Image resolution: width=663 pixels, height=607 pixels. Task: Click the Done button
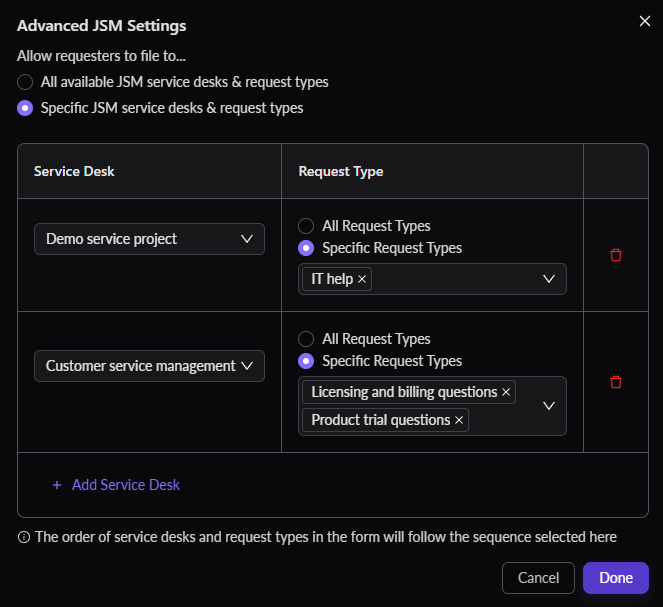pyautogui.click(x=616, y=578)
